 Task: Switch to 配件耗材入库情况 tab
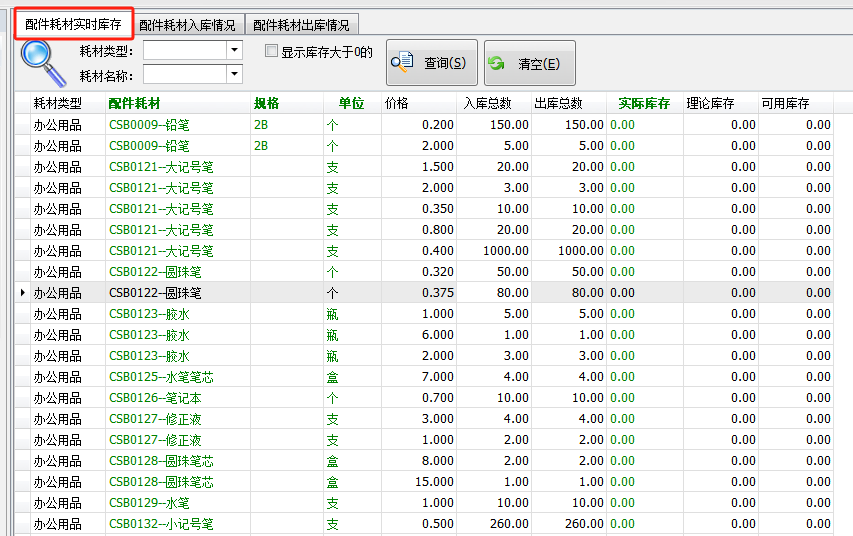[188, 25]
